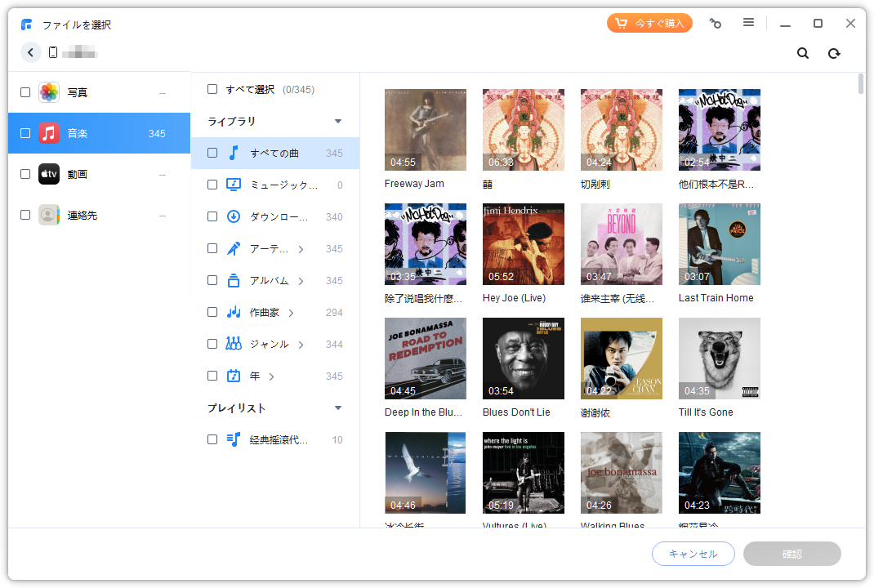Collapse the ライブラリ section
The height and width of the screenshot is (588, 874).
click(x=338, y=121)
